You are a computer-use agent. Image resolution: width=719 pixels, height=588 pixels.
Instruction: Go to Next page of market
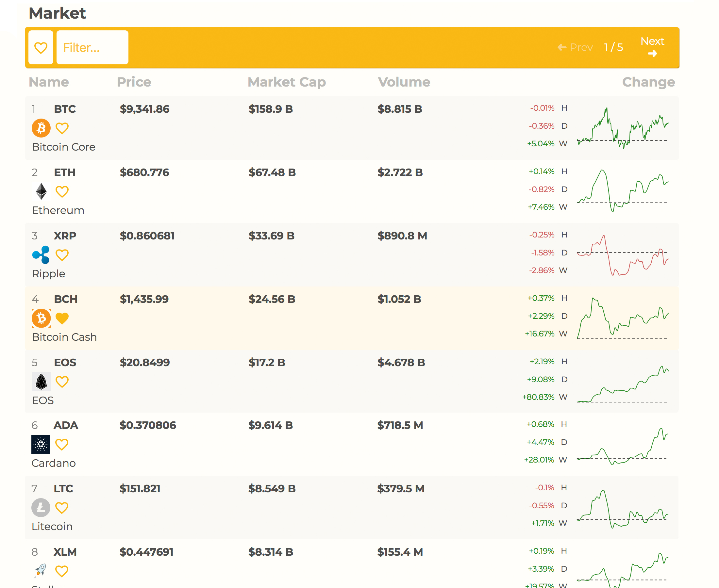click(652, 47)
